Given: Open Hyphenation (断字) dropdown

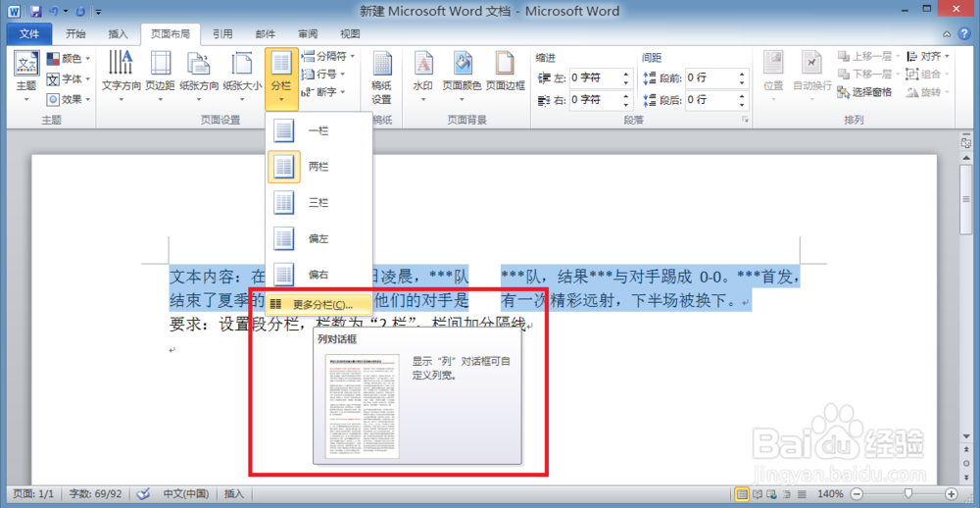Looking at the screenshot, I should [323, 92].
